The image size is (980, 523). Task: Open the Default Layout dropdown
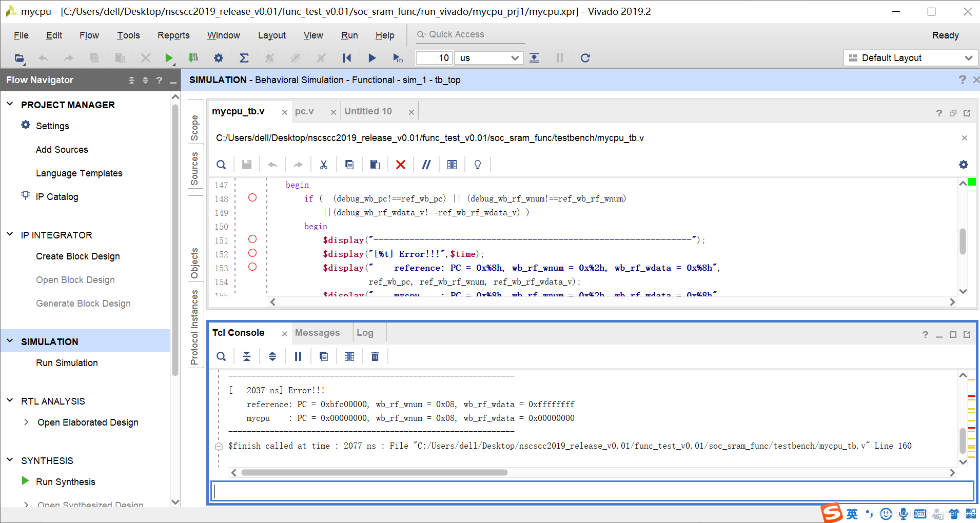[x=910, y=58]
